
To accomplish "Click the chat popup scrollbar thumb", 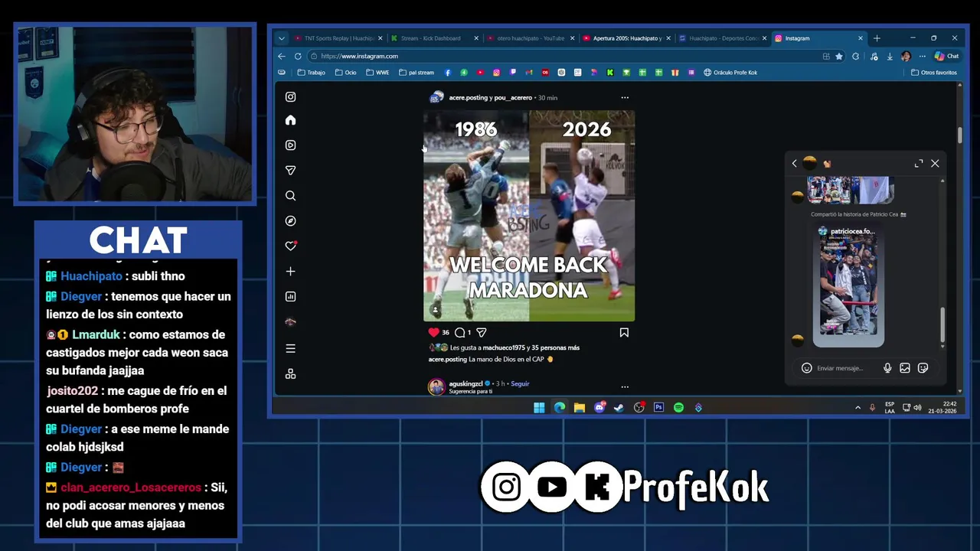I will tap(942, 324).
